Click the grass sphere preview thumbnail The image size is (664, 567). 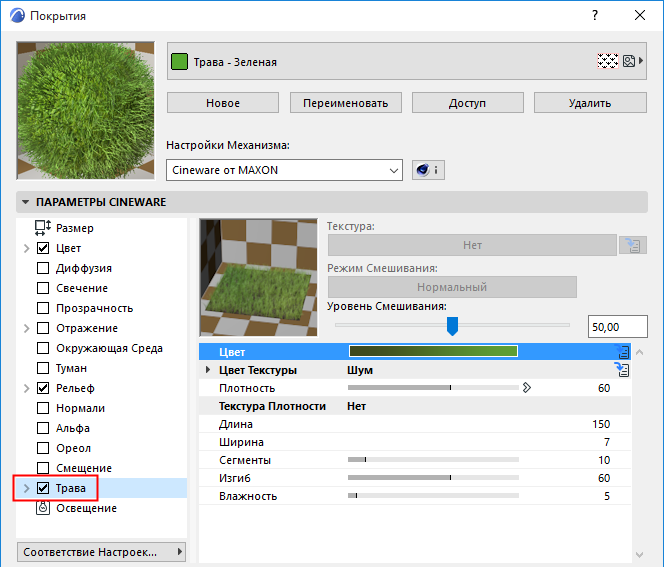tap(86, 111)
